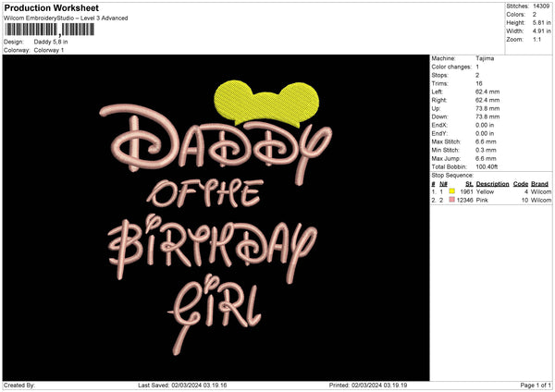Click the Production Worksheet title
The image size is (555, 392).
tap(51, 8)
